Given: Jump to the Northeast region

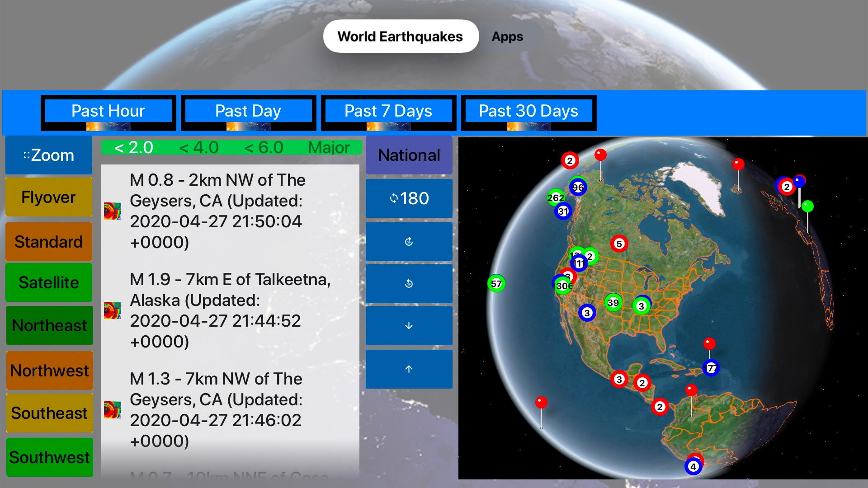Looking at the screenshot, I should pyautogui.click(x=50, y=325).
